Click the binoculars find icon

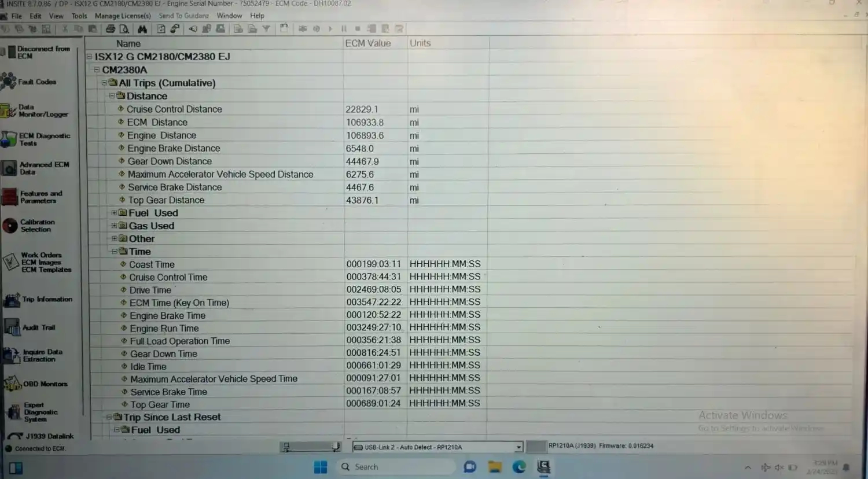click(142, 29)
